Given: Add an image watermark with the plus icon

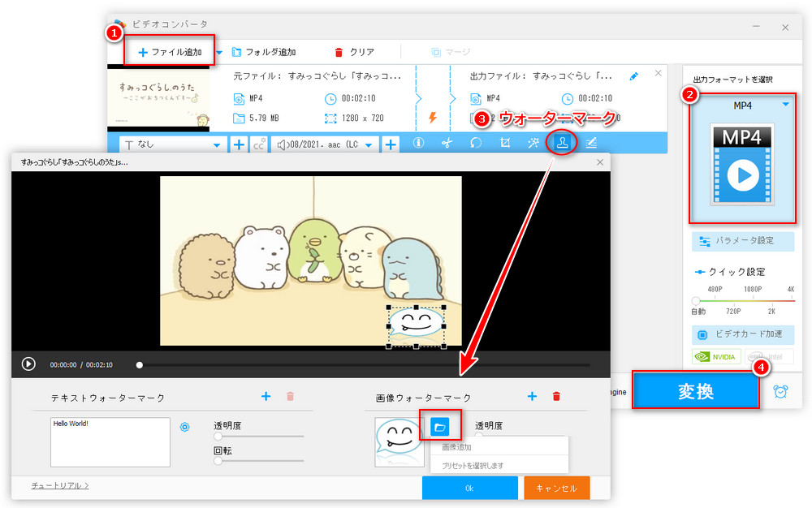Looking at the screenshot, I should (x=532, y=396).
